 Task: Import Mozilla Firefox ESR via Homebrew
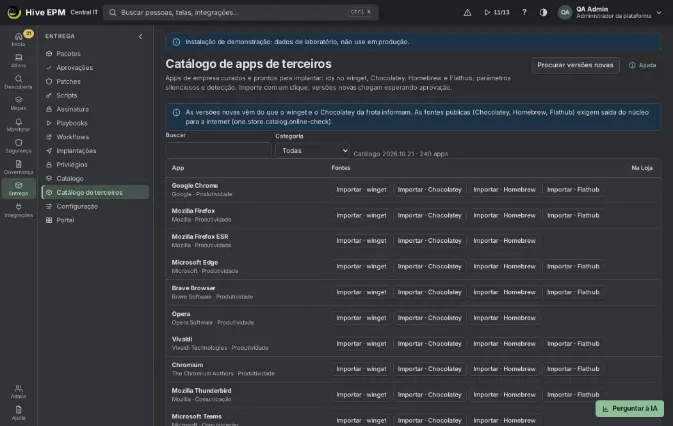504,241
